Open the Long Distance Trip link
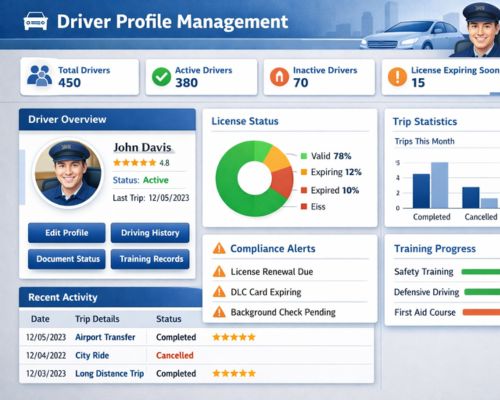500x400 pixels. pyautogui.click(x=110, y=373)
